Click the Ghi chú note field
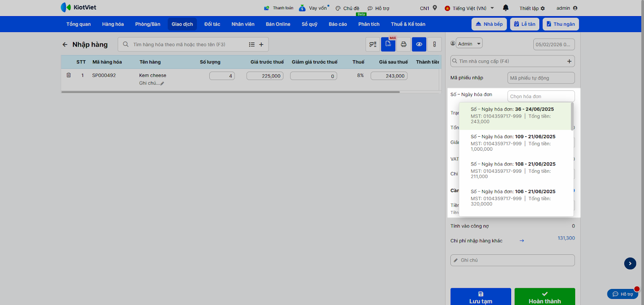Viewport: 644px width, 305px height. coord(512,260)
